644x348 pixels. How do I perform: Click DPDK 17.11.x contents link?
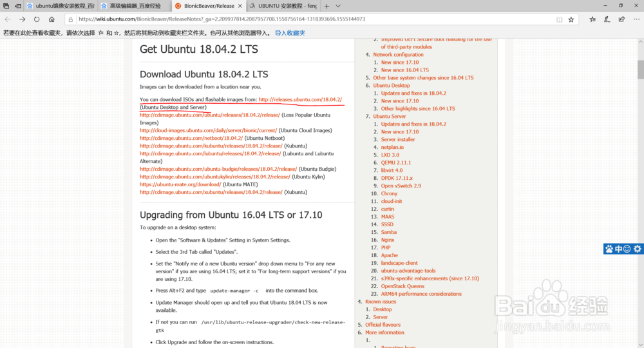tap(397, 179)
